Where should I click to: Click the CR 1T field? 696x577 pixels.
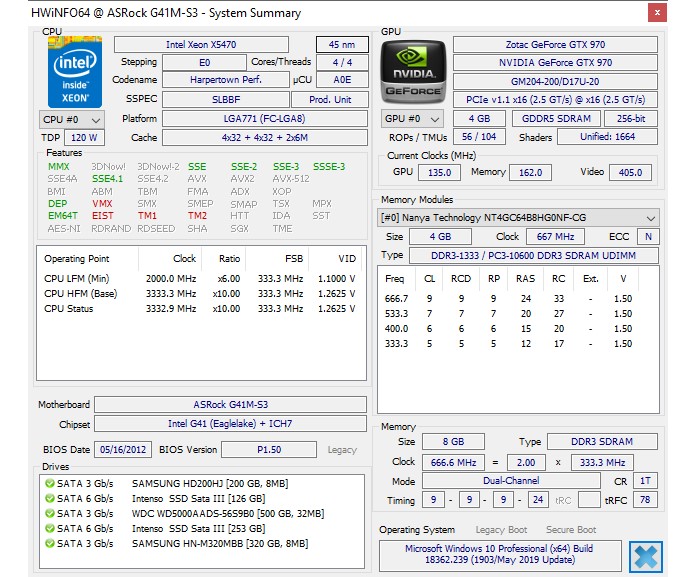point(645,481)
